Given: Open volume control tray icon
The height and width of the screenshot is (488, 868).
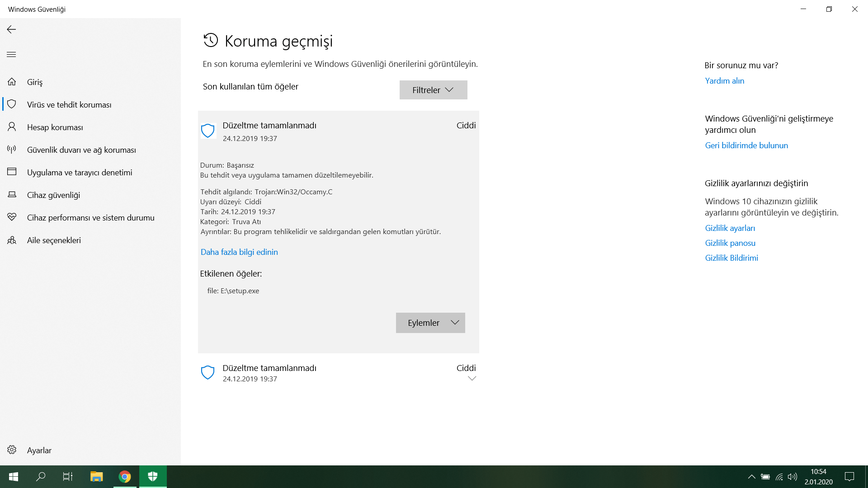Looking at the screenshot, I should click(x=793, y=477).
